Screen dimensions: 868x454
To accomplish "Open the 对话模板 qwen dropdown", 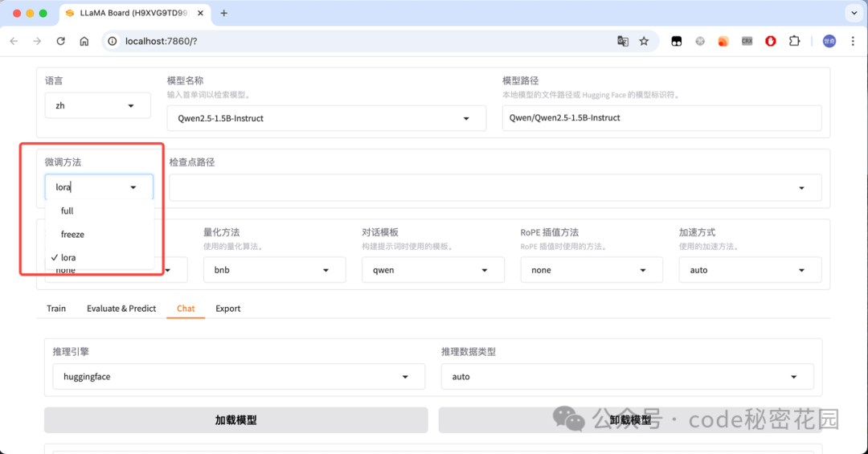I will tap(433, 270).
